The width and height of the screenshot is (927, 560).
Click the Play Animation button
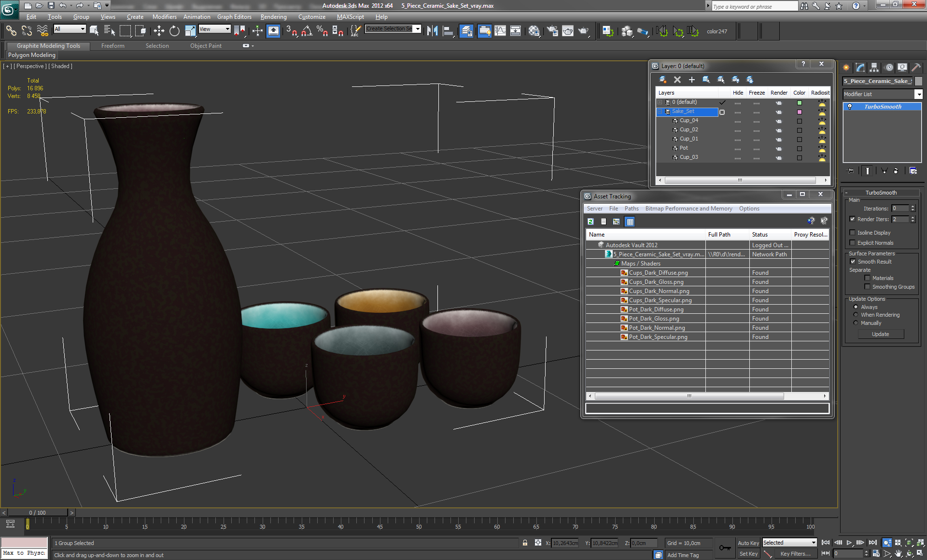[849, 543]
